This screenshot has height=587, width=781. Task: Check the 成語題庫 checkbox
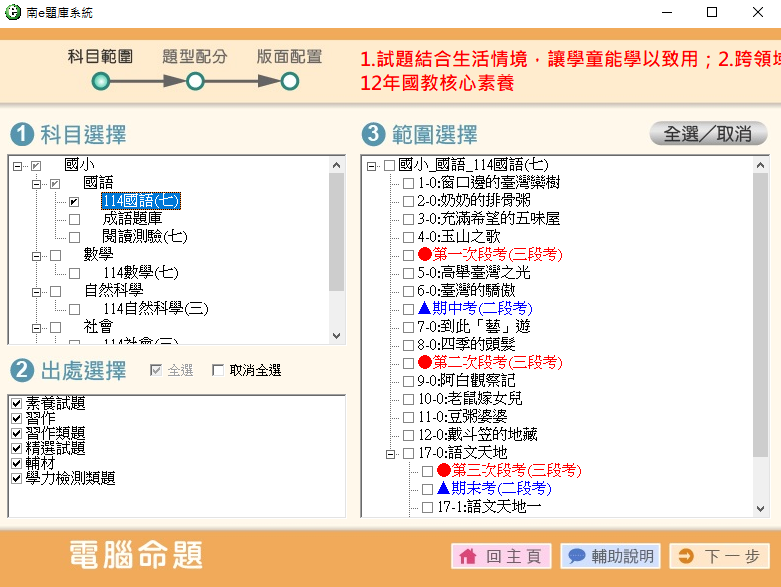click(74, 219)
